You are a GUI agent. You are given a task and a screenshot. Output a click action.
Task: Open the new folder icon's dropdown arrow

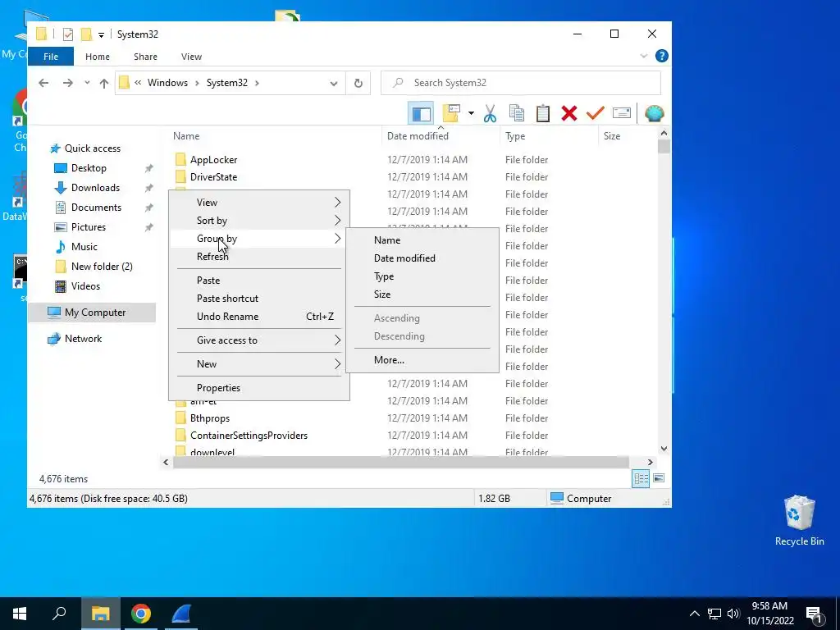pyautogui.click(x=471, y=113)
